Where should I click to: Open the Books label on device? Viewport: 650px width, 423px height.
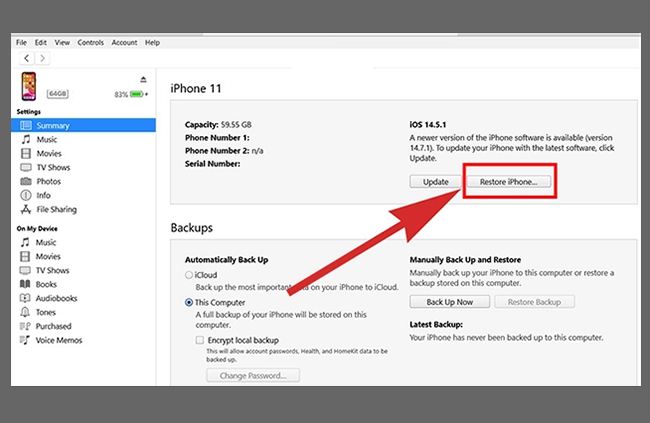coord(46,284)
